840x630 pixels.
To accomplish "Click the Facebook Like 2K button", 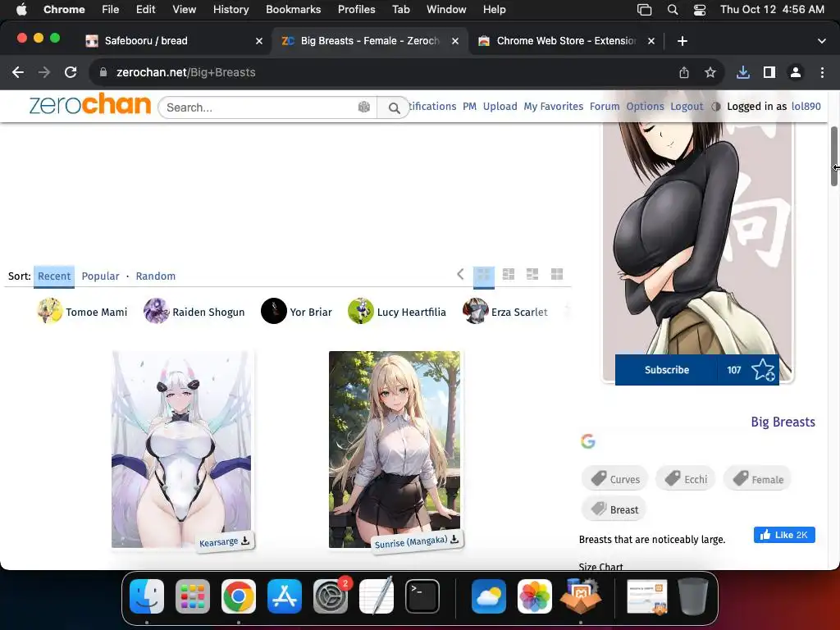I will pyautogui.click(x=784, y=535).
